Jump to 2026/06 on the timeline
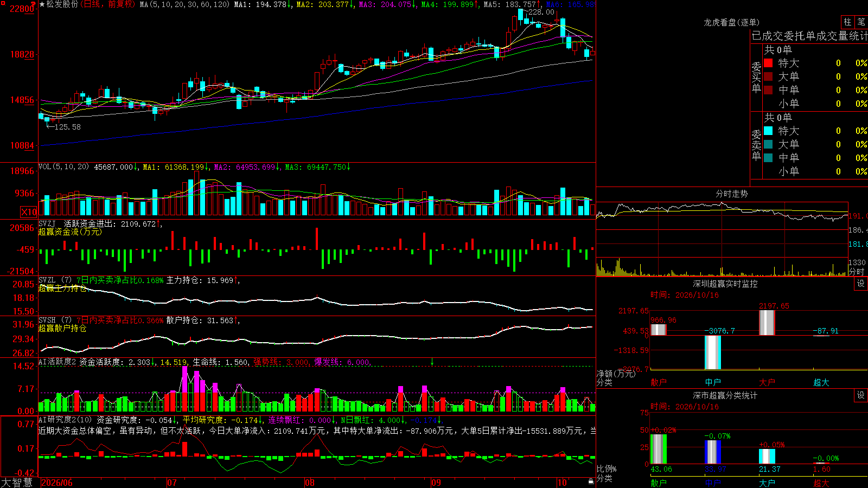This screenshot has width=868, height=488. coord(57,483)
